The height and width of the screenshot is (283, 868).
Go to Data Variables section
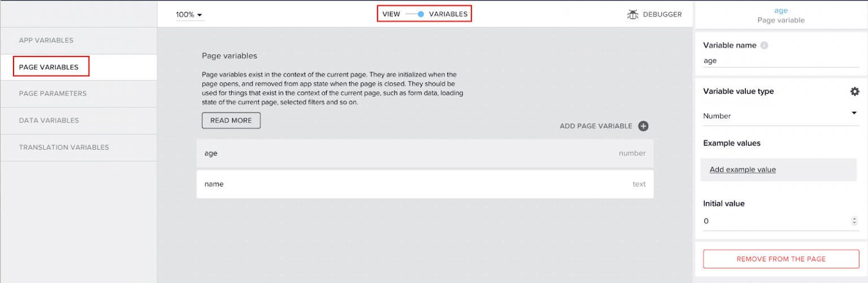[49, 120]
